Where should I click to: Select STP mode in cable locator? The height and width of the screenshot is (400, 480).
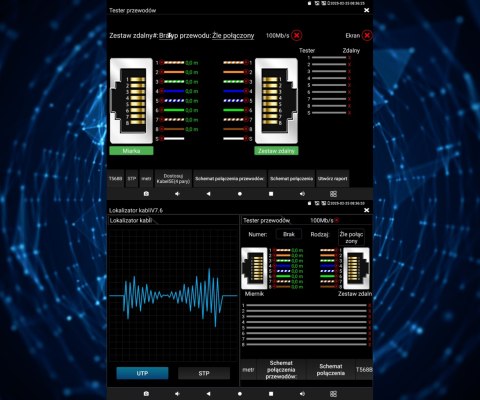pyautogui.click(x=204, y=373)
